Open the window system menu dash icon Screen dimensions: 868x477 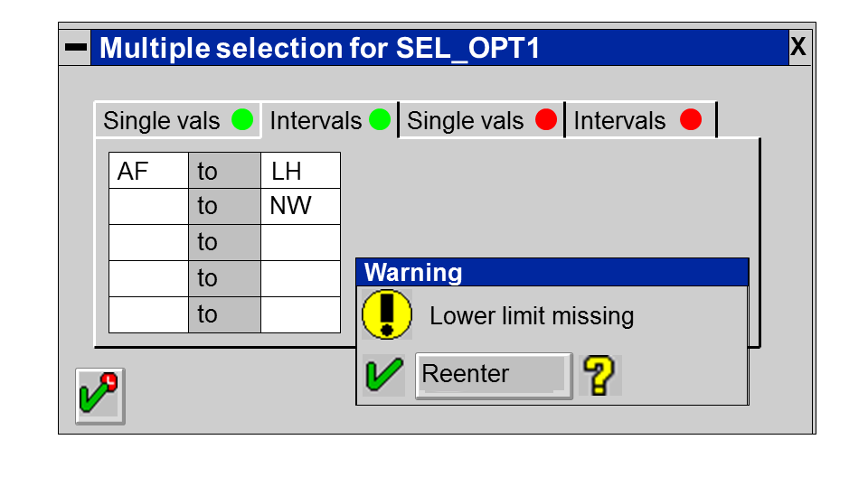click(x=76, y=47)
